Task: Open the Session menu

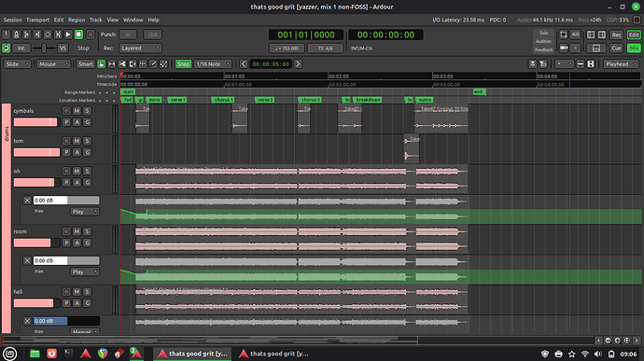Action: [12, 20]
